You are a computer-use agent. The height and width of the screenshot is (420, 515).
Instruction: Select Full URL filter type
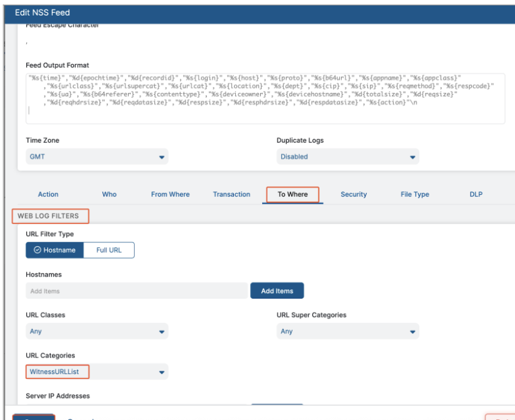109,250
